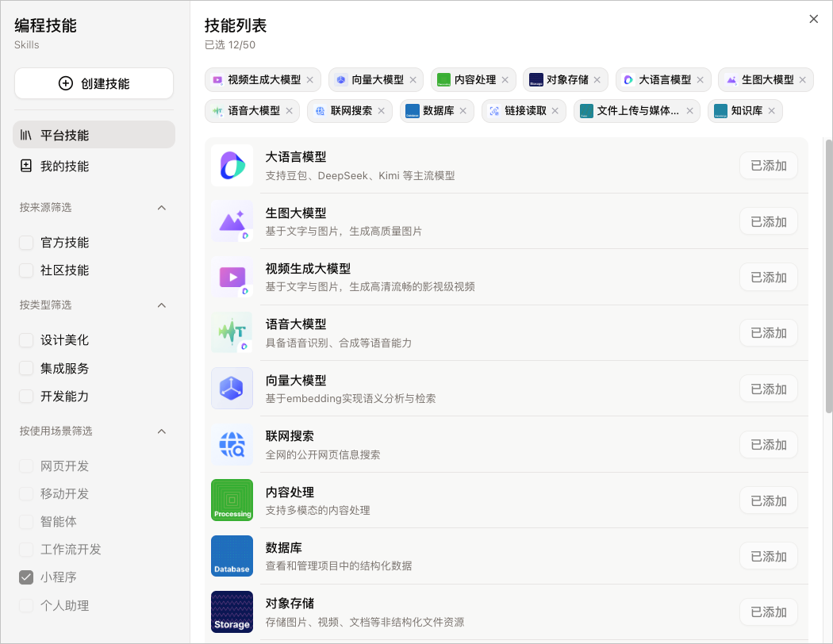Click the dark Storage icon of 对象存储
Image resolution: width=833 pixels, height=644 pixels.
pos(232,612)
